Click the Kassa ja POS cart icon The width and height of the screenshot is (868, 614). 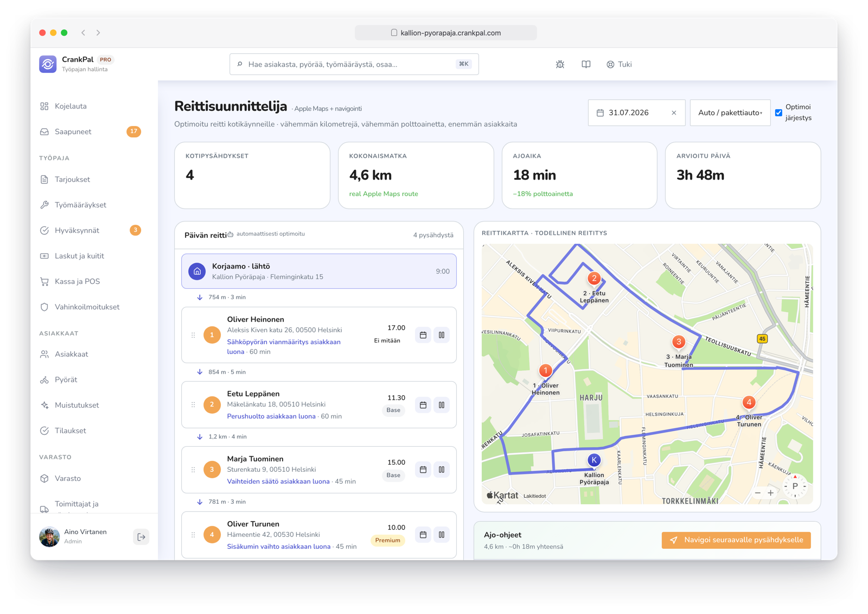44,282
